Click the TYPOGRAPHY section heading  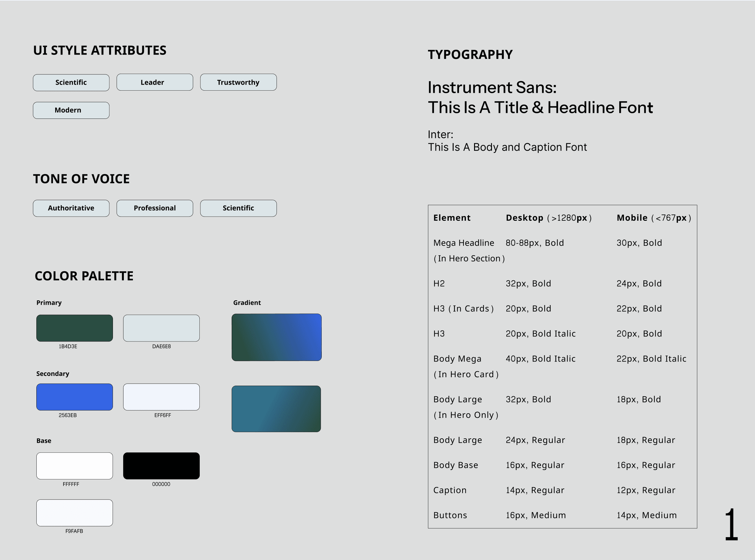click(470, 55)
